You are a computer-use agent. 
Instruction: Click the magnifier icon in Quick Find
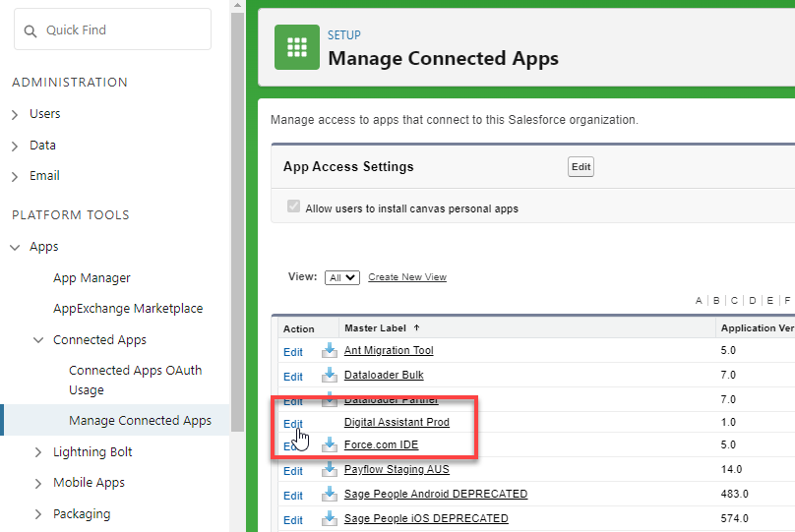(31, 30)
